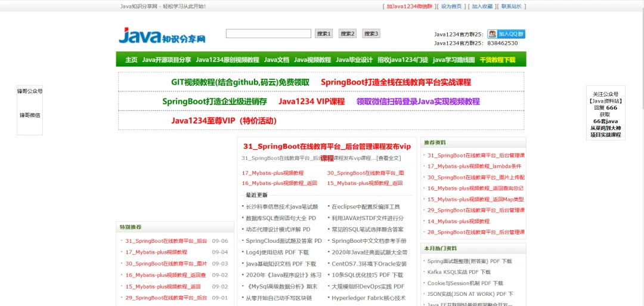
Task: Open the Java1234 VIP课程 banner link
Action: click(x=311, y=101)
